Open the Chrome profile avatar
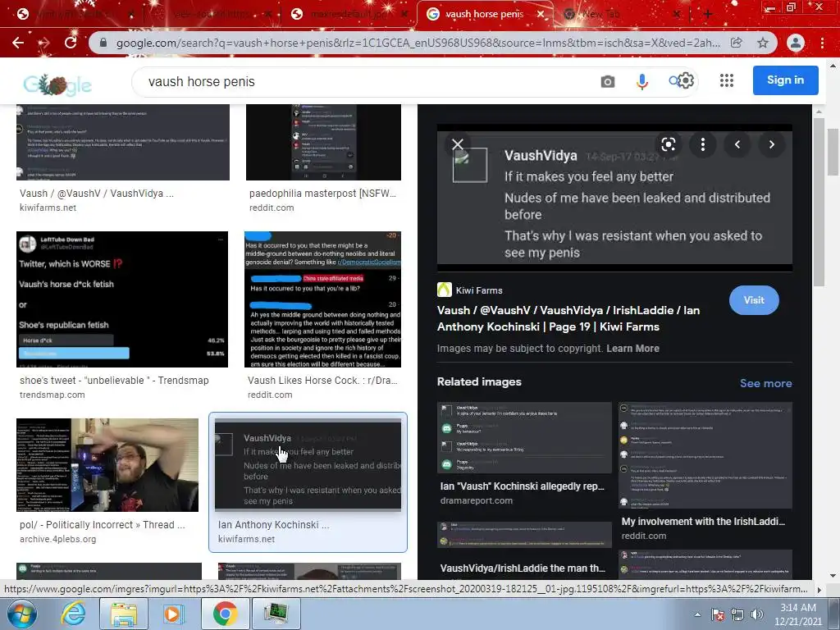 [x=796, y=43]
